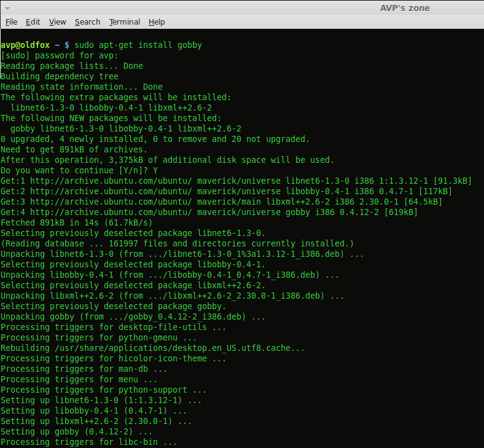
Task: Click 'Processing triggers for python-support' line
Action: pyautogui.click(x=103, y=390)
